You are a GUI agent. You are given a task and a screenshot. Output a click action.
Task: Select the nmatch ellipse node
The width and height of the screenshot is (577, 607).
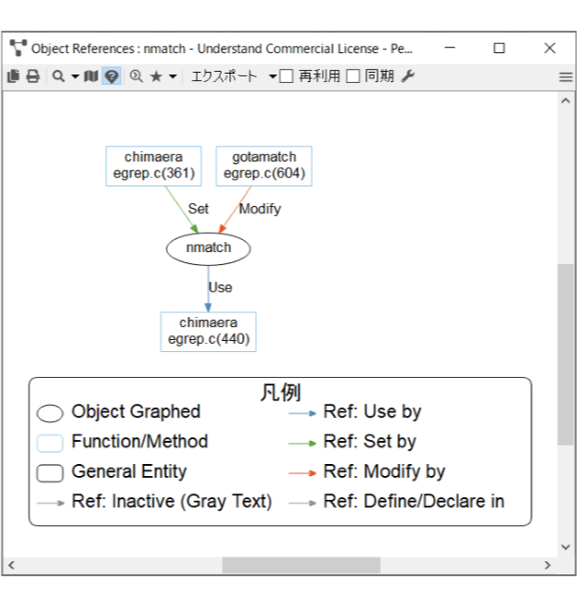click(x=208, y=249)
